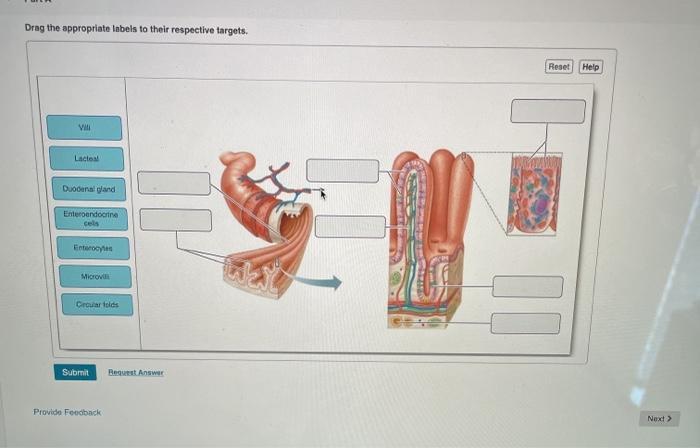This screenshot has width=700, height=448.
Task: Go to Next page
Action: 659,419
